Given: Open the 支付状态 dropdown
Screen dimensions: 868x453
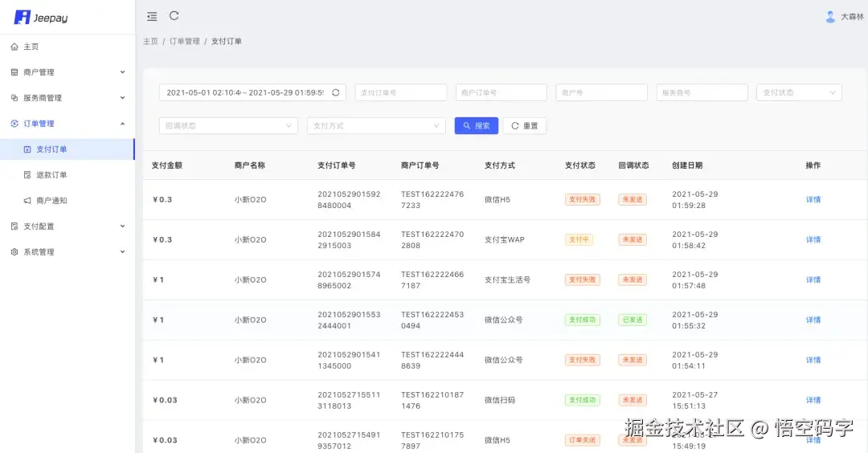Looking at the screenshot, I should [x=799, y=93].
